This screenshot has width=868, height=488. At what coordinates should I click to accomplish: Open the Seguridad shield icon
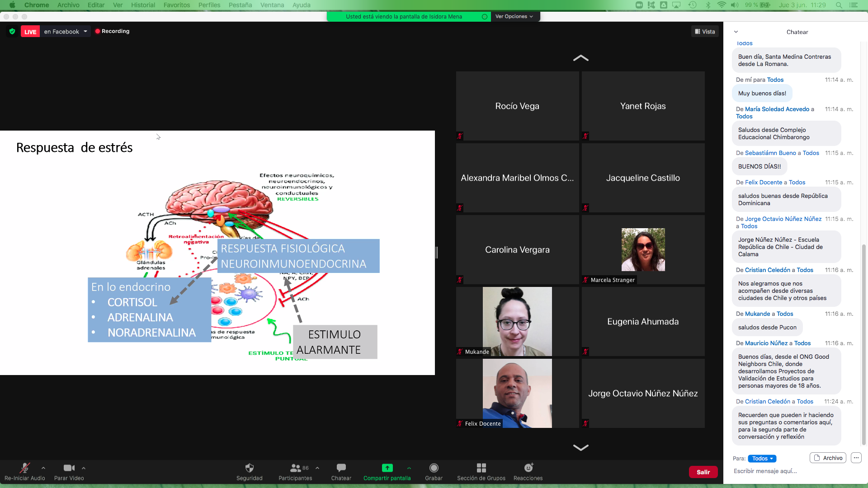point(249,468)
